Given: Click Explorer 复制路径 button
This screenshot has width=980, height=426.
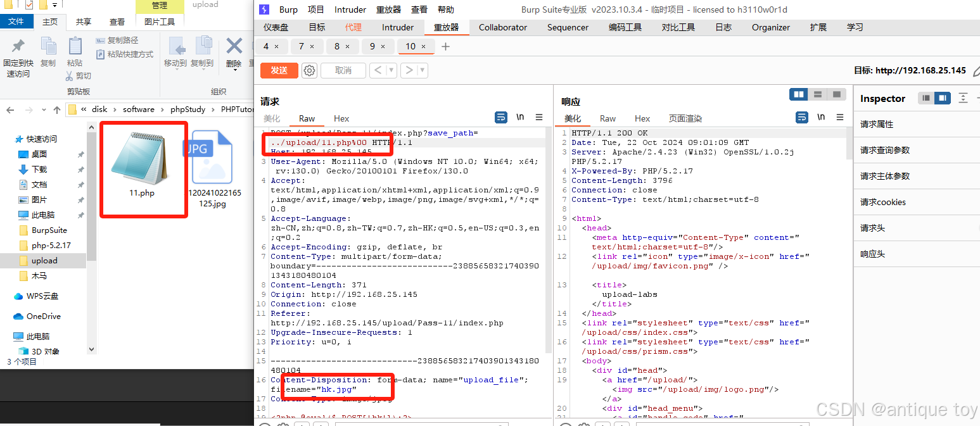Looking at the screenshot, I should point(117,41).
